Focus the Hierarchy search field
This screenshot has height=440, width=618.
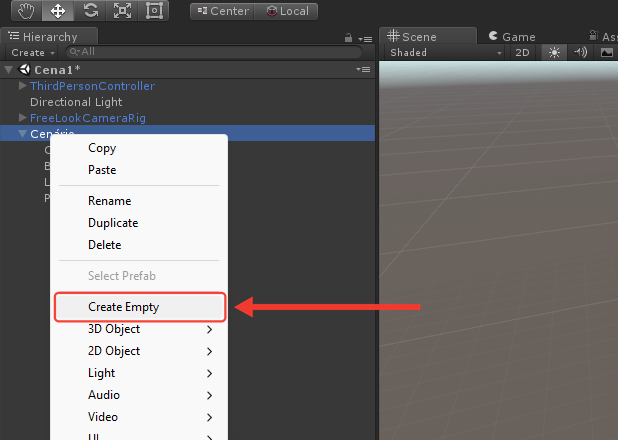[x=214, y=52]
